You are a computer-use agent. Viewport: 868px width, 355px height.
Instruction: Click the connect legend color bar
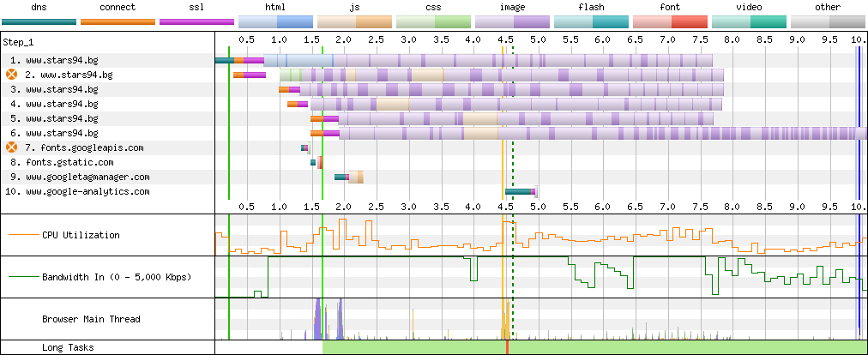pyautogui.click(x=118, y=21)
